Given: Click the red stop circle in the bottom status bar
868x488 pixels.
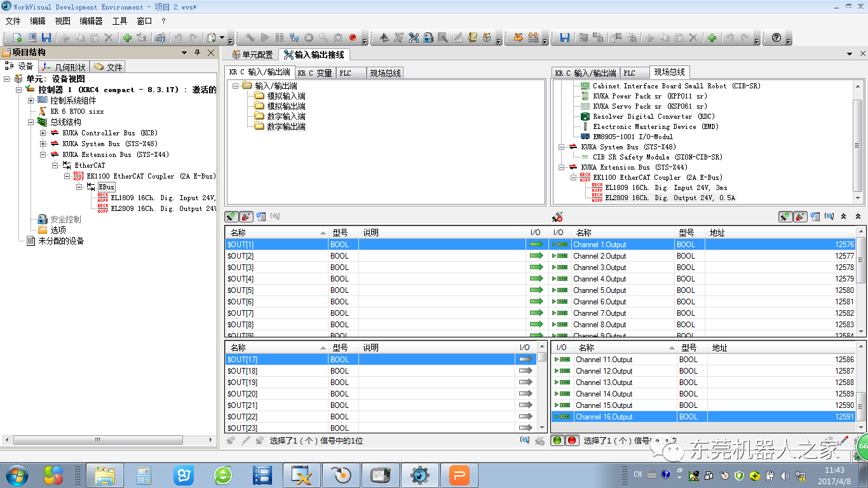Looking at the screenshot, I should pos(571,440).
